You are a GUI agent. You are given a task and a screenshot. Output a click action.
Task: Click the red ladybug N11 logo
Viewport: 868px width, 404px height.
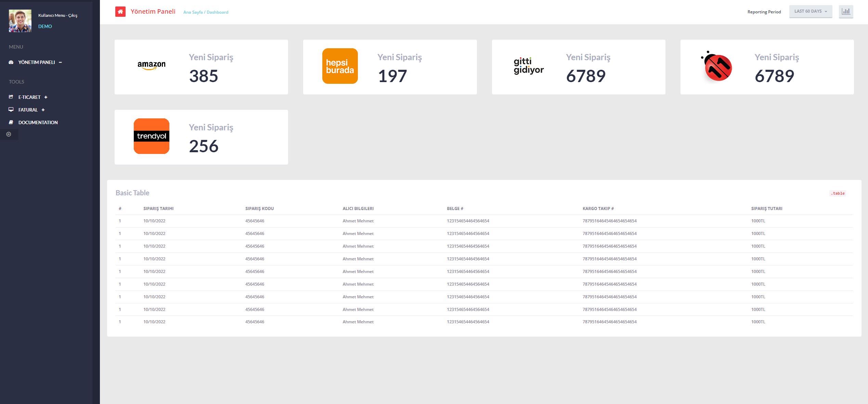717,67
